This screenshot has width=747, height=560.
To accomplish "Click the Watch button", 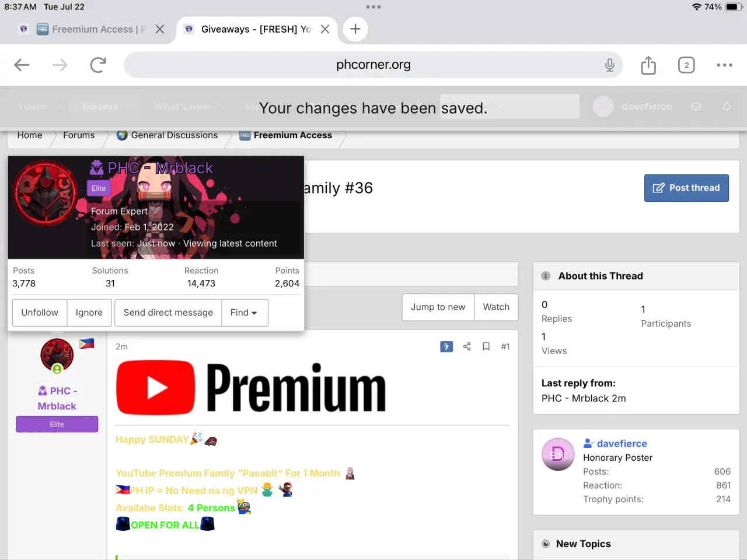I will point(496,307).
